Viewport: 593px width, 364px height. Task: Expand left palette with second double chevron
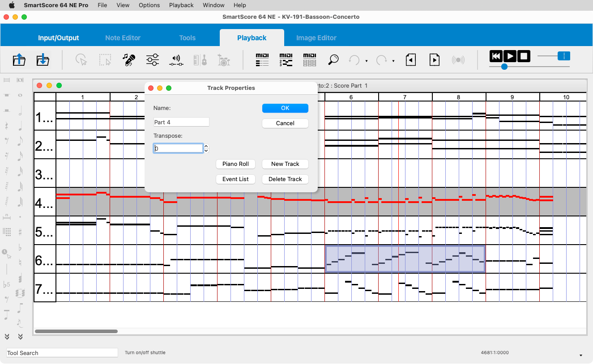pyautogui.click(x=20, y=337)
